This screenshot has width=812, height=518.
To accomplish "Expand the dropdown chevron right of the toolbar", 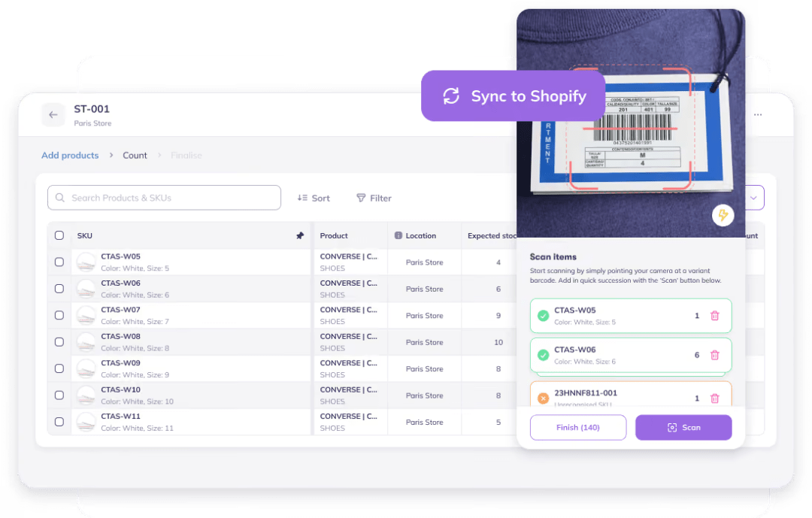I will pyautogui.click(x=753, y=198).
